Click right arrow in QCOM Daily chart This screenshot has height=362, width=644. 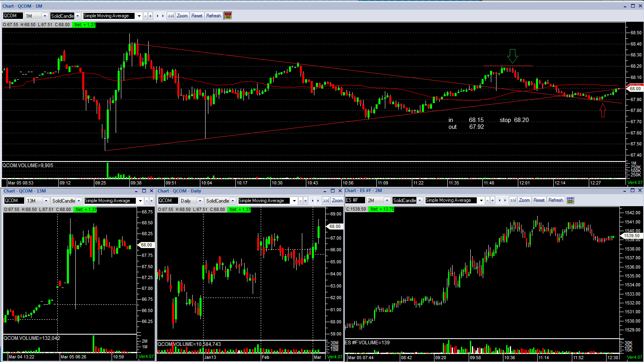coord(318,201)
